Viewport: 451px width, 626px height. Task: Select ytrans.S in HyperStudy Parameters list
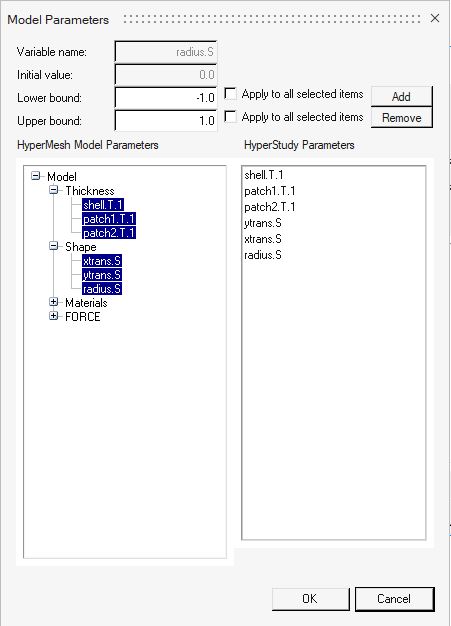(263, 223)
